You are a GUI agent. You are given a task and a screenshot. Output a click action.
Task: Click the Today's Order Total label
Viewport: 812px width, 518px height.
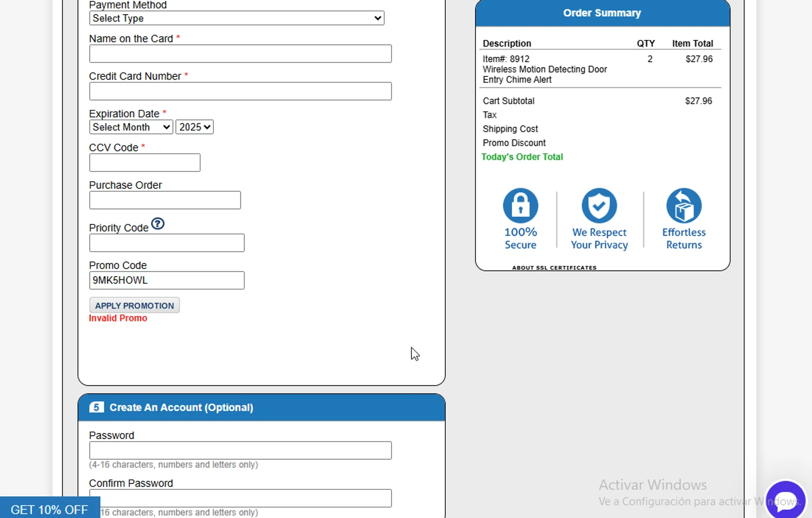(522, 157)
